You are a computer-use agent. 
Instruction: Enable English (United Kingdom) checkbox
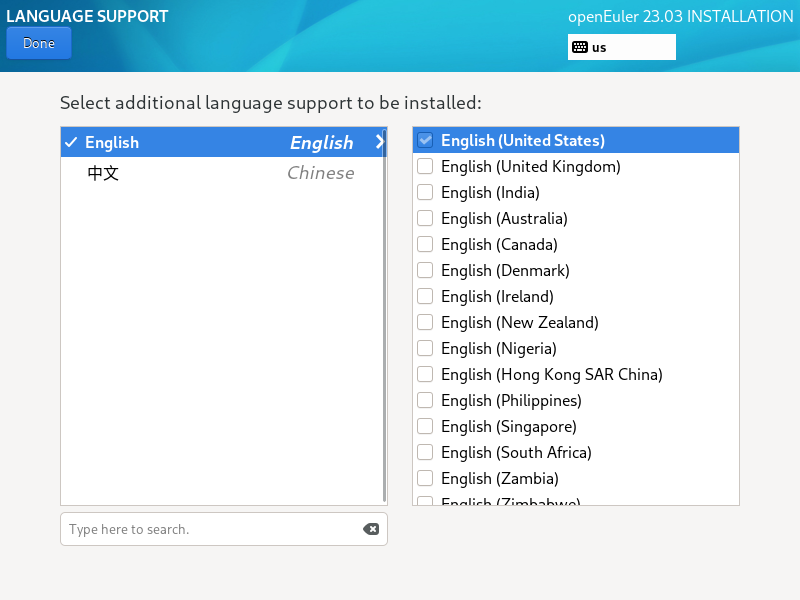tap(425, 167)
